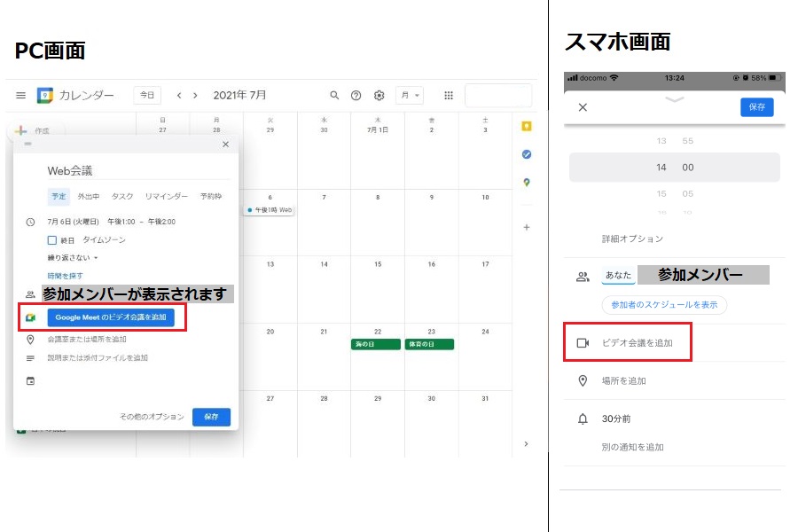Open Google Keep from the side panel
This screenshot has height=532, width=798.
[527, 127]
